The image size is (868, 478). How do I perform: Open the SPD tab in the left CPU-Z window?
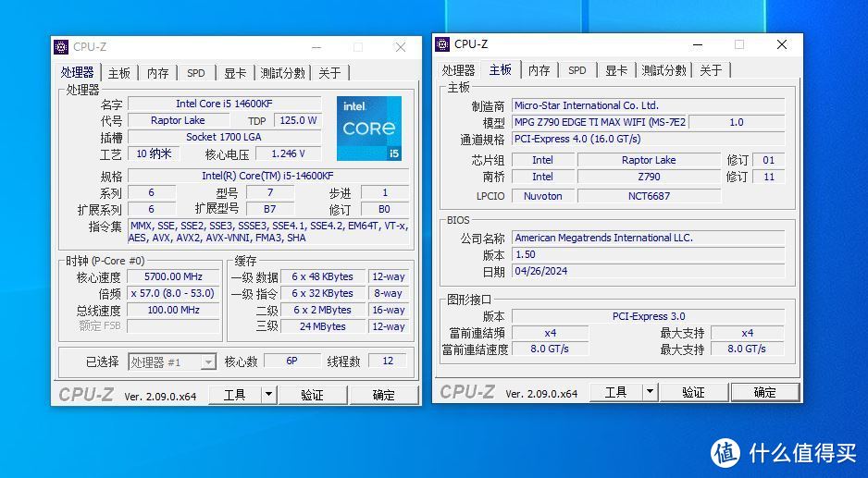pos(196,73)
